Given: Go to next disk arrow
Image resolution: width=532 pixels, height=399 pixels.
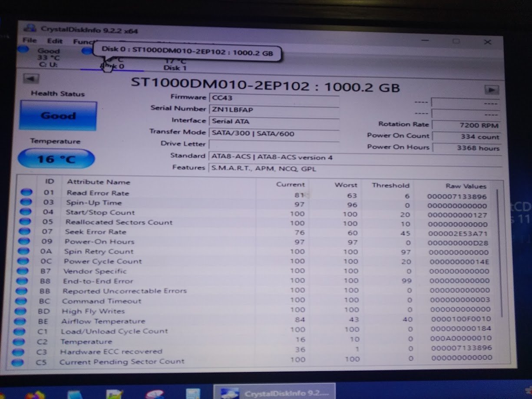Looking at the screenshot, I should [x=492, y=90].
